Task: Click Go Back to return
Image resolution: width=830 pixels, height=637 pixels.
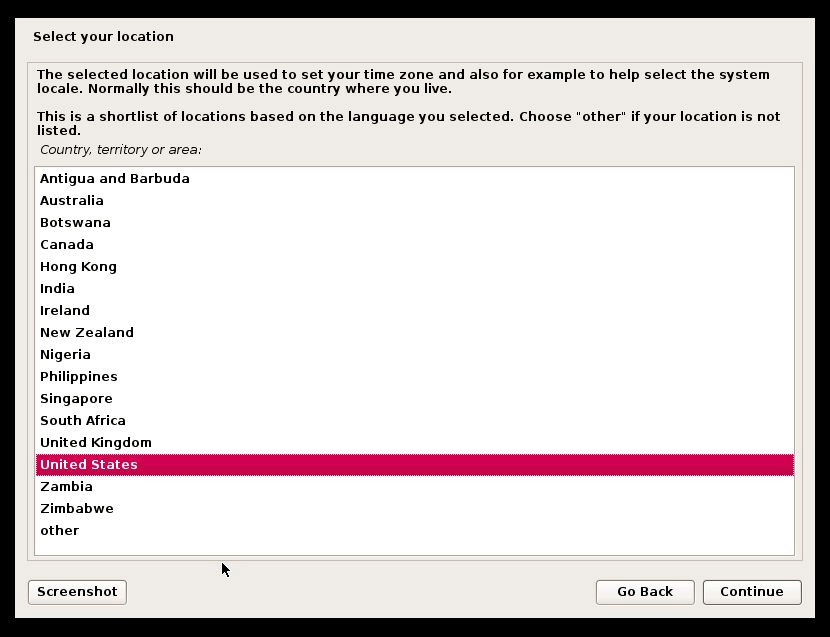Action: point(644,591)
